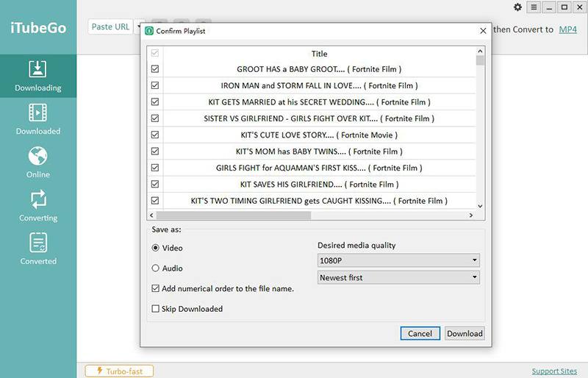Screen dimensions: 588x378
Task: Open the Newest first sort dropdown
Action: [x=398, y=277]
